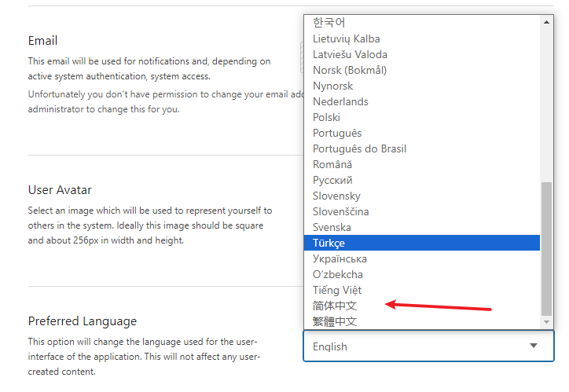
Task: Select Polski language option
Action: [x=326, y=117]
